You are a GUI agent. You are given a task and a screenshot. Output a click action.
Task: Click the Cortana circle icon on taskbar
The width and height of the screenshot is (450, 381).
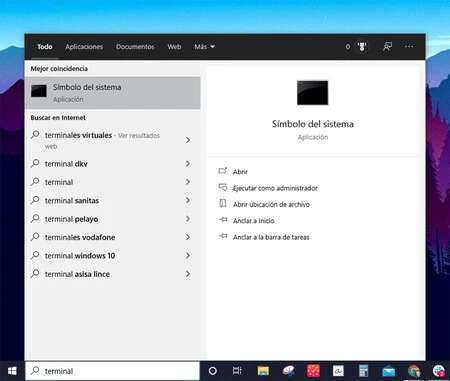(213, 371)
